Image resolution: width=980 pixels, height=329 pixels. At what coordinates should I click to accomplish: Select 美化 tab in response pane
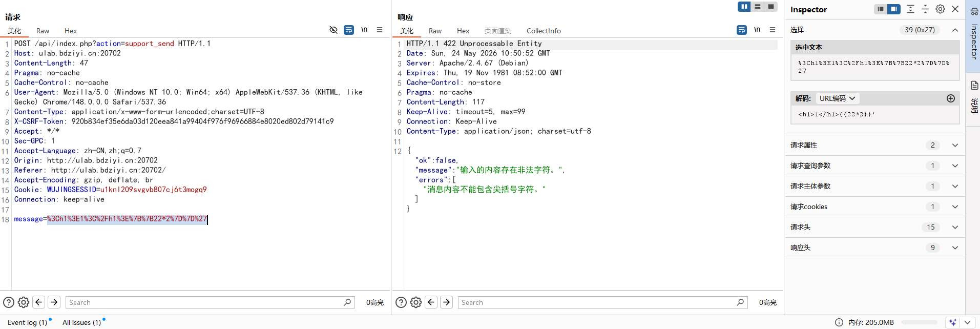click(407, 31)
